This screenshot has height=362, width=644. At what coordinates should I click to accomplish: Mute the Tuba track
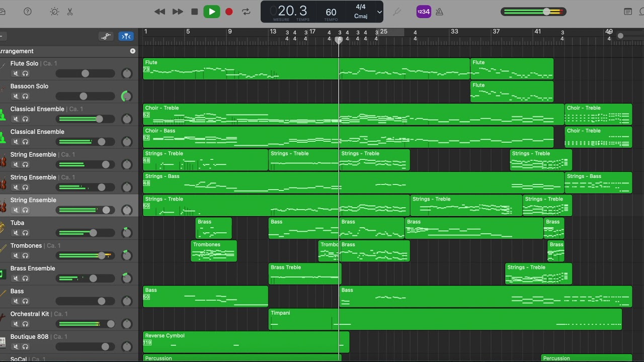coord(16,233)
